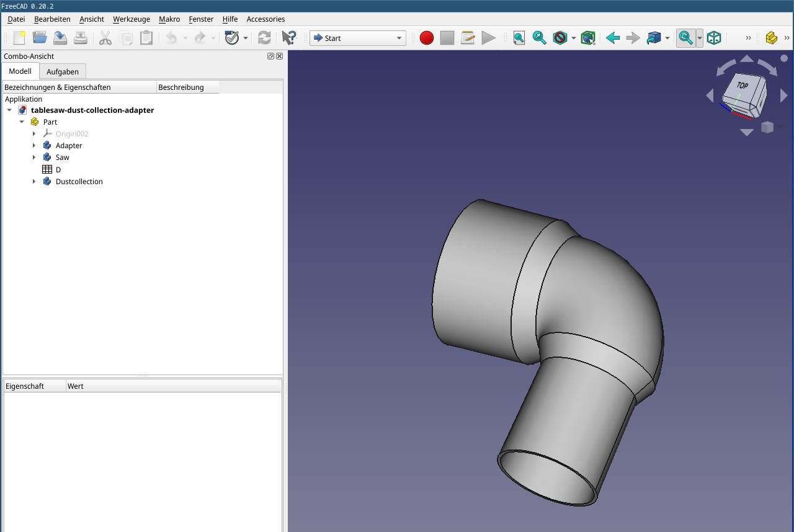Click the refresh/recompute icon
794x532 pixels.
(264, 38)
